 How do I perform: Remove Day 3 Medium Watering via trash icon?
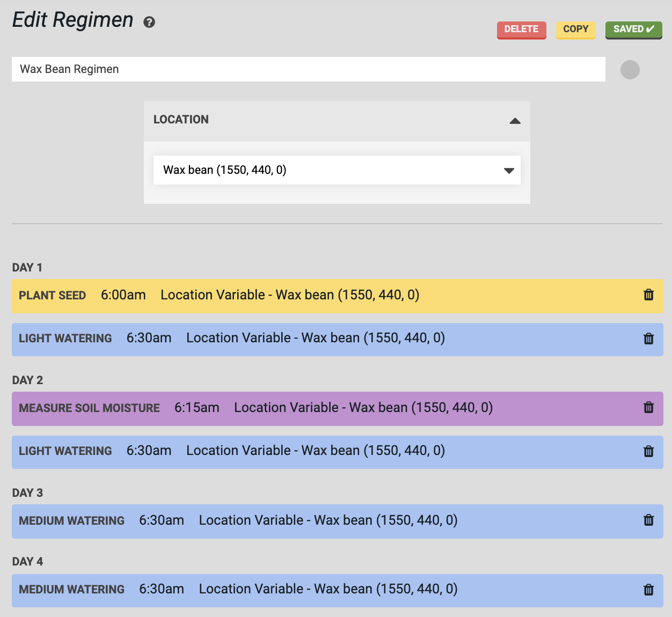point(648,520)
